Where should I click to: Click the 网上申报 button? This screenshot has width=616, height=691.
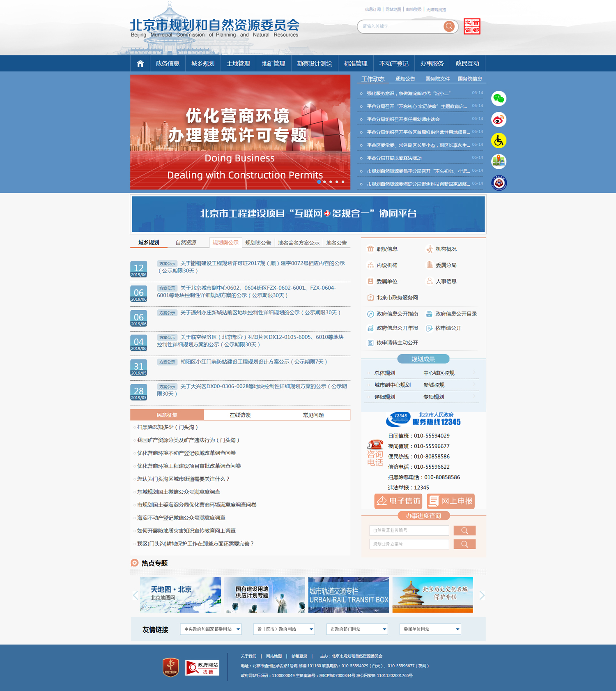point(451,501)
